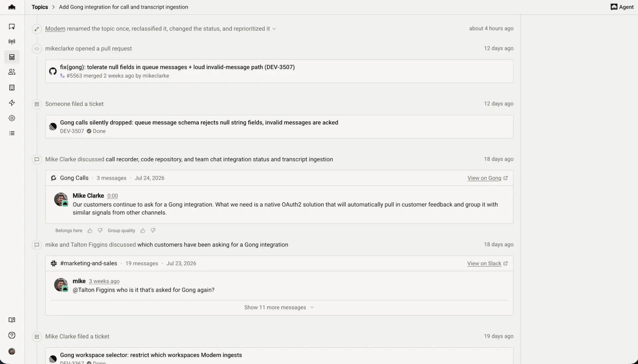This screenshot has width=638, height=364.
Task: Jump to 0:00 timestamp in Gong call
Action: coord(112,196)
